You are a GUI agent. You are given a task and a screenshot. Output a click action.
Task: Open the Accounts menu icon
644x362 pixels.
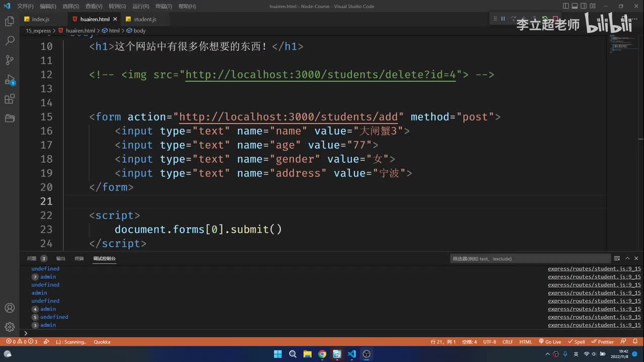(10, 308)
